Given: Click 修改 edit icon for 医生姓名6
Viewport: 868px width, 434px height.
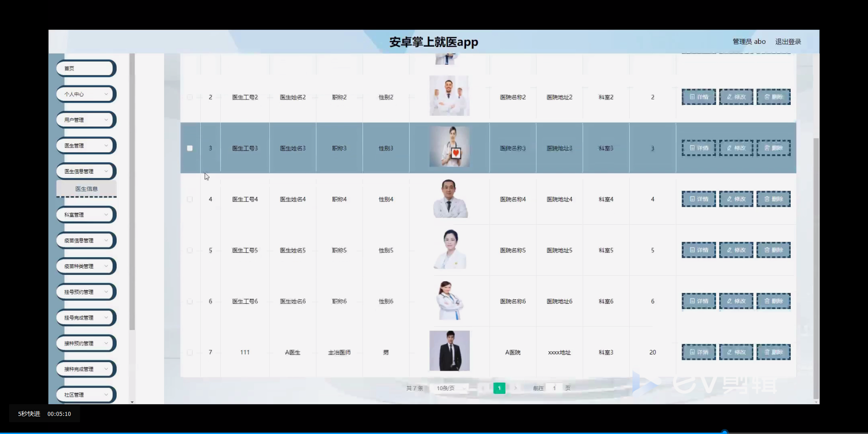Looking at the screenshot, I should (736, 301).
